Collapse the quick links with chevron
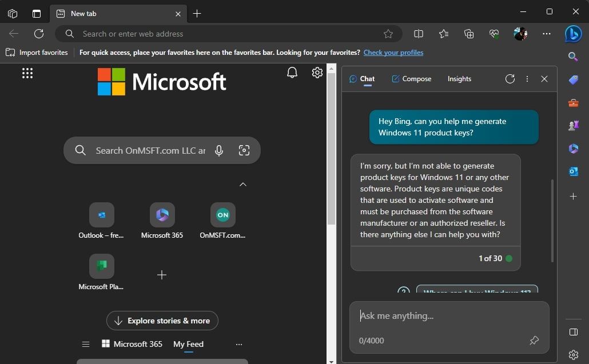Image resolution: width=589 pixels, height=364 pixels. click(x=243, y=184)
